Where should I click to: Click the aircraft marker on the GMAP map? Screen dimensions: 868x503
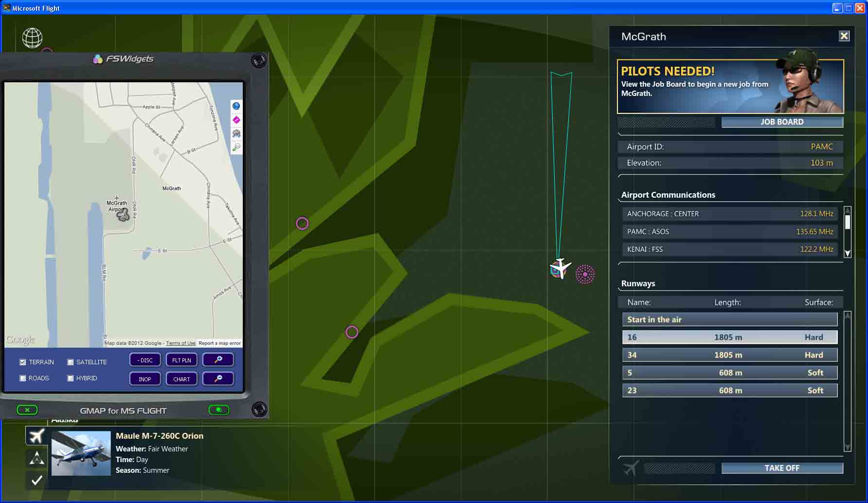[x=124, y=214]
